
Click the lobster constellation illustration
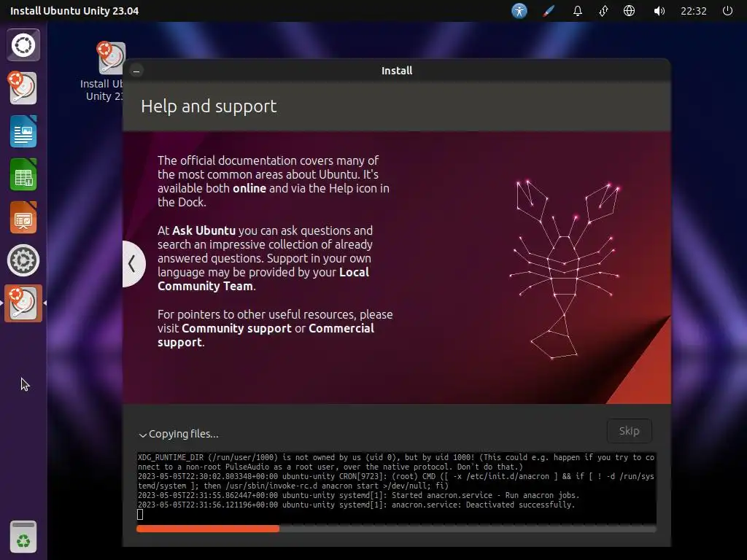pyautogui.click(x=565, y=269)
